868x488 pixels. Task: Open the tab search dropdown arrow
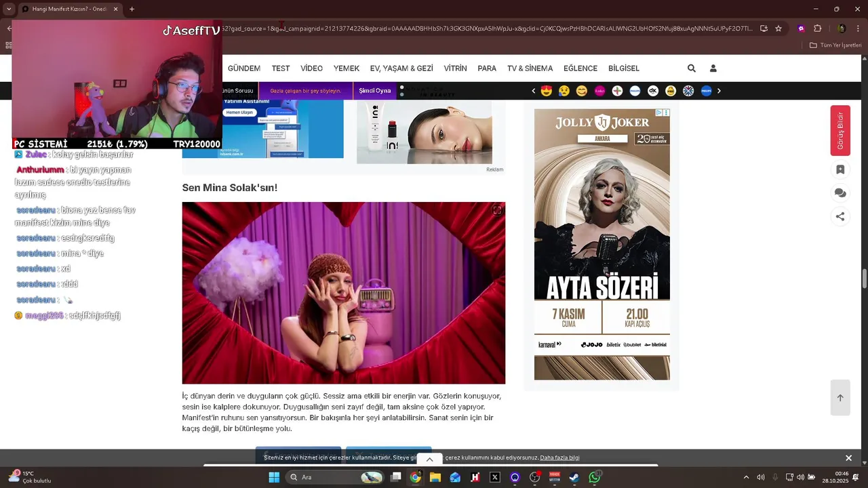pyautogui.click(x=9, y=9)
